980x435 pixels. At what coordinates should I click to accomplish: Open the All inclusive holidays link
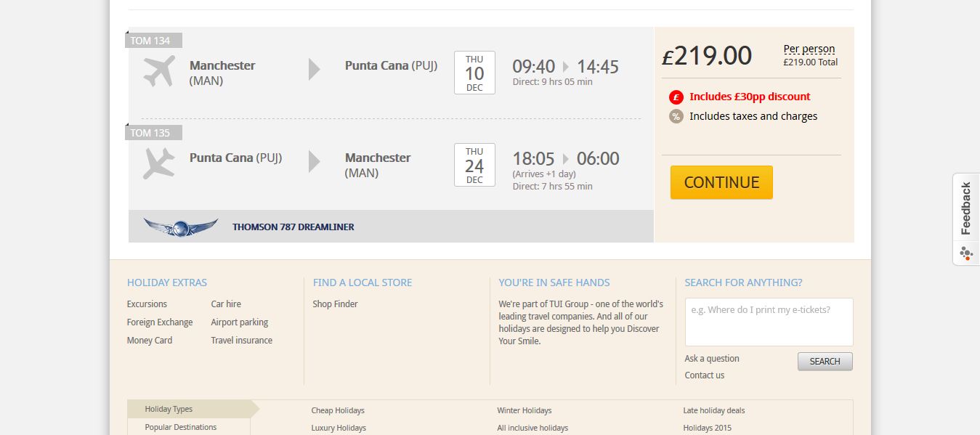coord(532,428)
